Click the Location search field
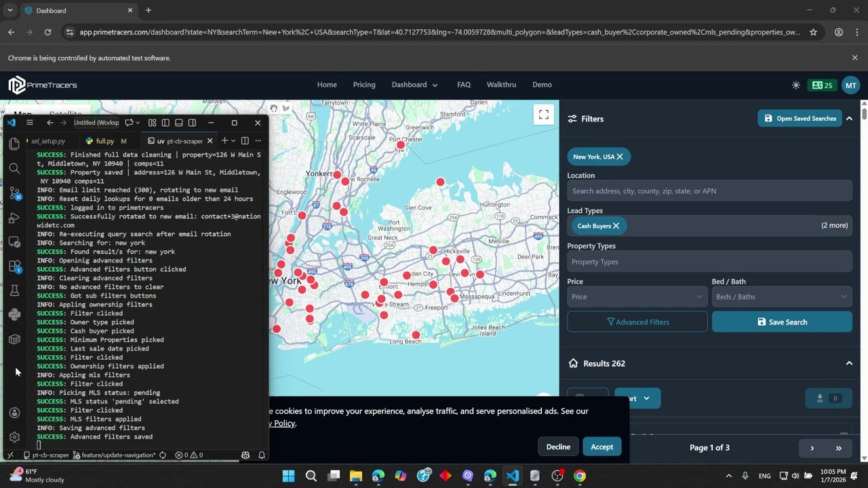 709,191
